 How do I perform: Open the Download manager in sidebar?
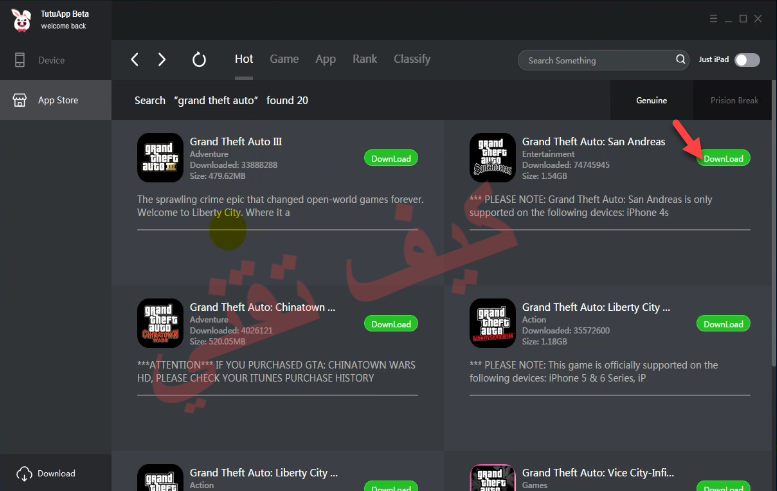pos(56,473)
